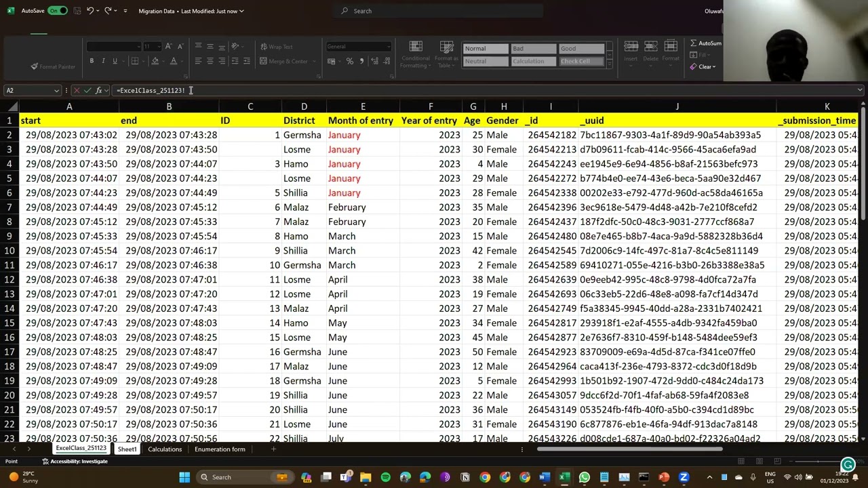Toggle Wrap Text

click(x=277, y=47)
